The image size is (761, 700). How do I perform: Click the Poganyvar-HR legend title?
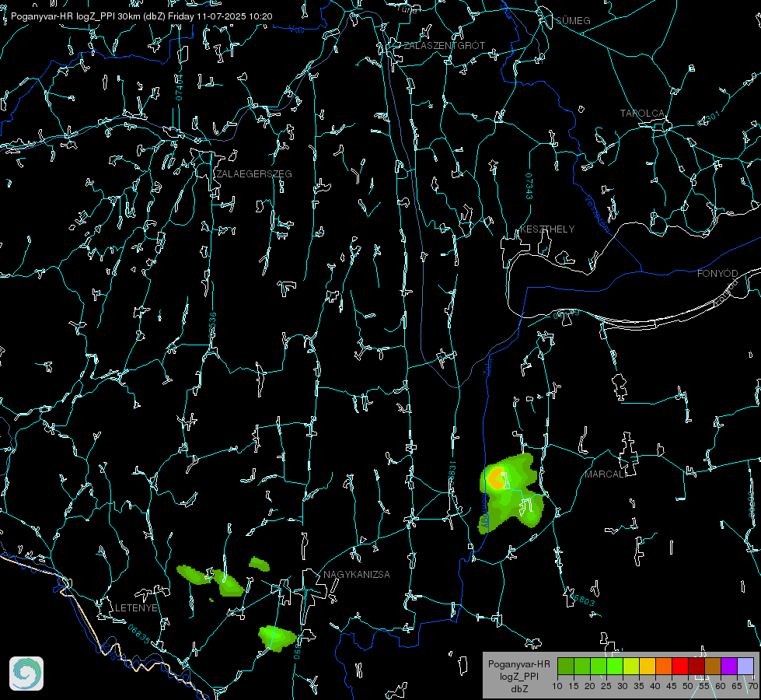point(518,663)
